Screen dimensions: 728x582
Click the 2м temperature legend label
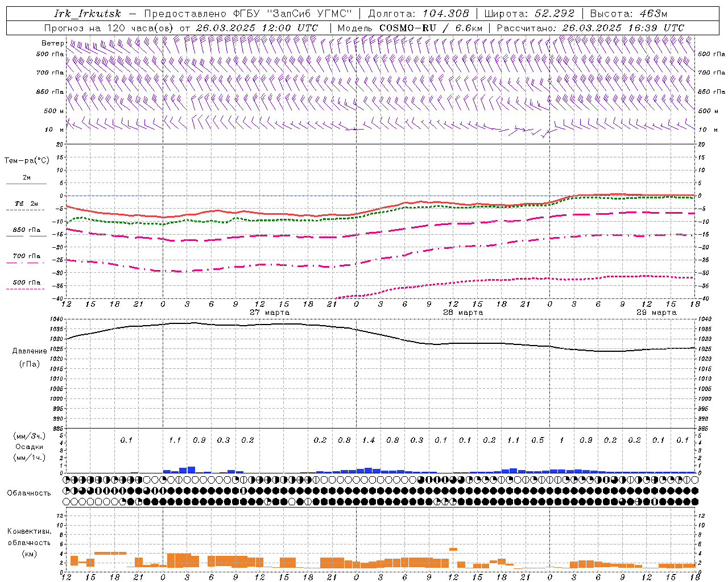click(x=27, y=178)
